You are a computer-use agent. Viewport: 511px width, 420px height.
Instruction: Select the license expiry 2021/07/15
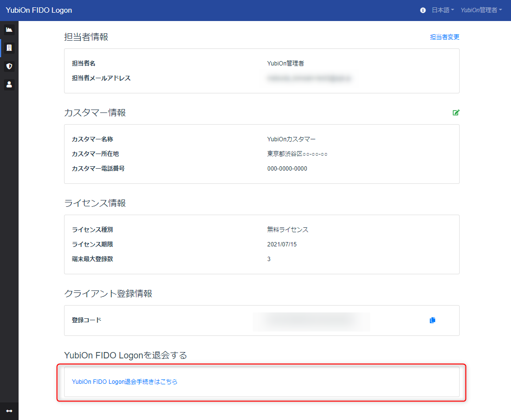(x=282, y=244)
